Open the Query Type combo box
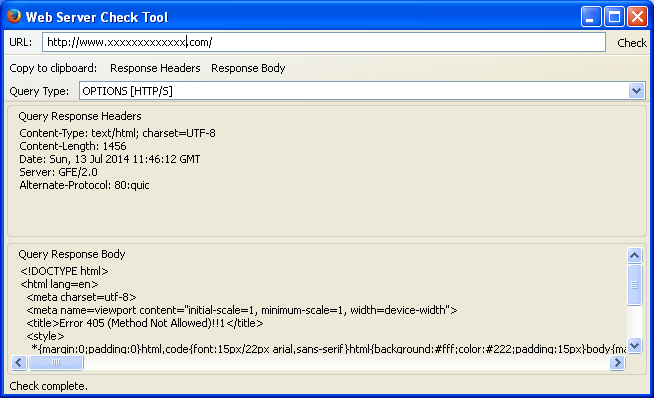Screen dimensions: 654x398 [x=362, y=91]
